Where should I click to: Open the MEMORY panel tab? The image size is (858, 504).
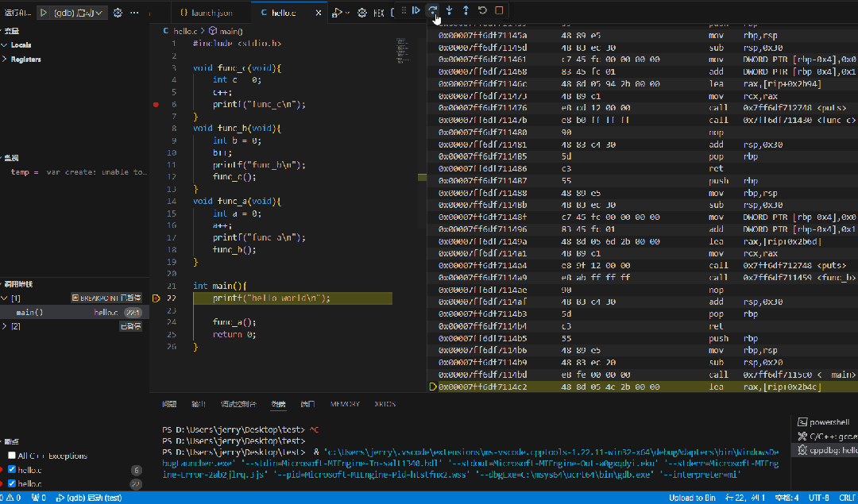pos(346,404)
